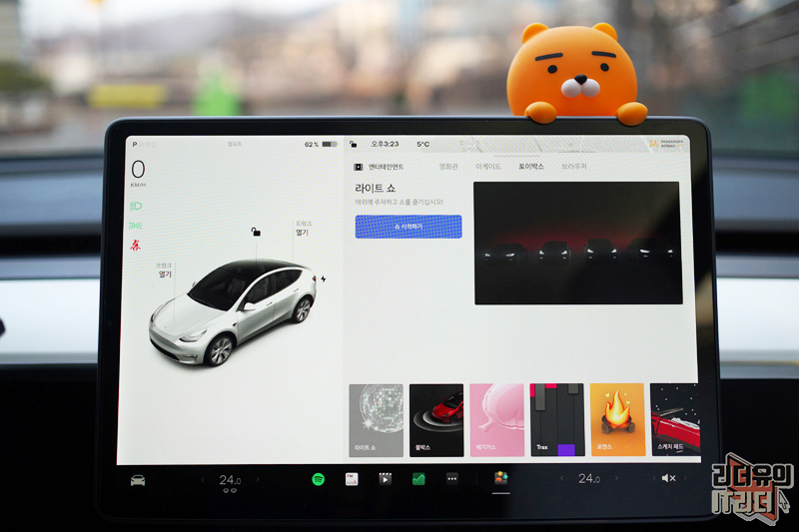
Task: Tap the status bar padlock icon
Action: click(x=354, y=144)
